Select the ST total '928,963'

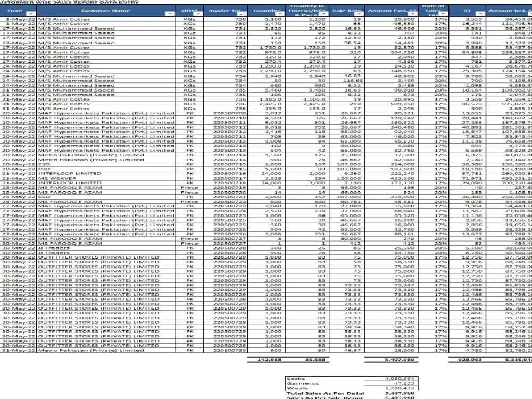(470, 359)
